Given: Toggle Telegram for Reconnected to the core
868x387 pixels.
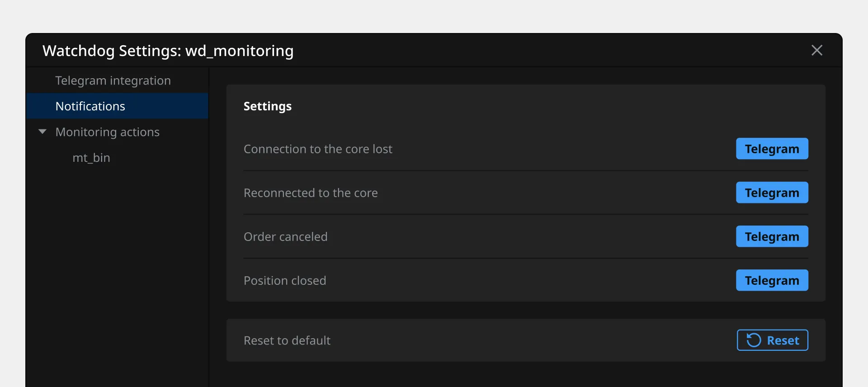Looking at the screenshot, I should coord(772,193).
